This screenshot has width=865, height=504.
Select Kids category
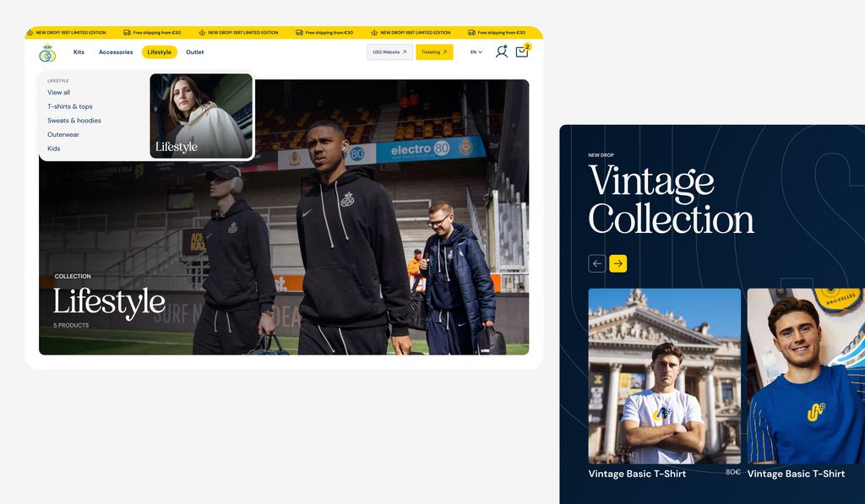53,149
